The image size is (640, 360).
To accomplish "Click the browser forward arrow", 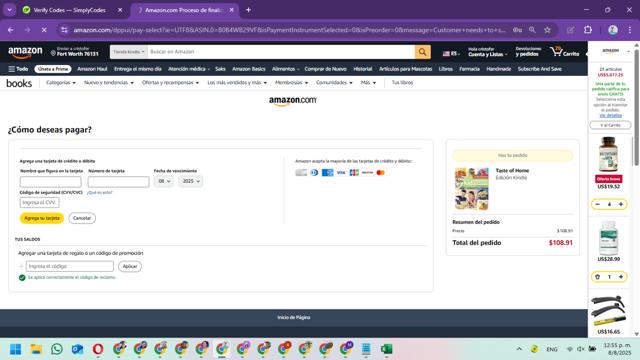I will pos(27,30).
